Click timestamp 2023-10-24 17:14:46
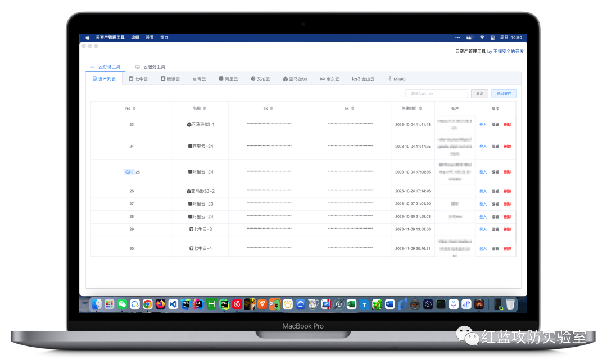This screenshot has width=607, height=364. point(413,191)
